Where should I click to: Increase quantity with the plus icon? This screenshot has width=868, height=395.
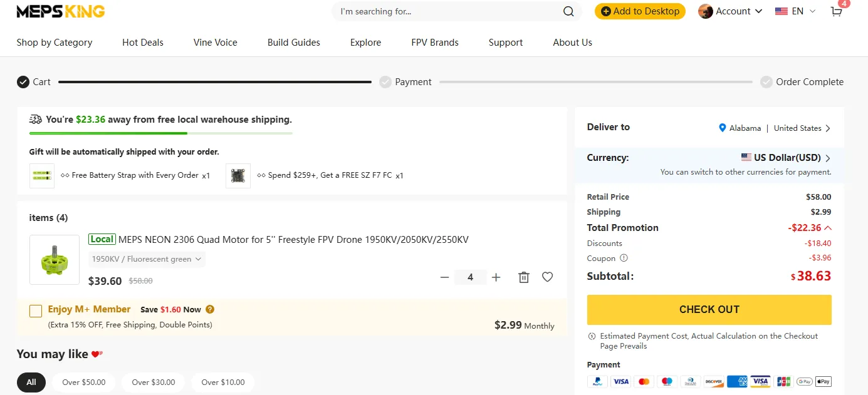coord(496,277)
